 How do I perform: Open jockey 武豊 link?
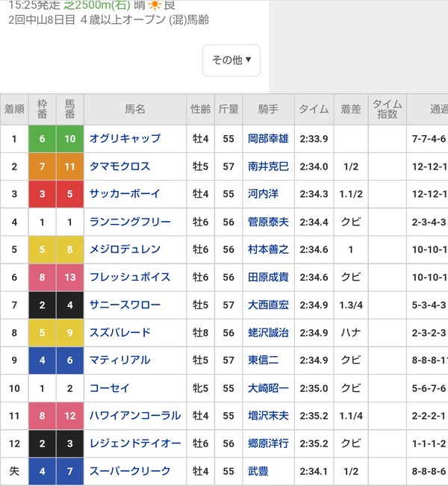point(258,471)
